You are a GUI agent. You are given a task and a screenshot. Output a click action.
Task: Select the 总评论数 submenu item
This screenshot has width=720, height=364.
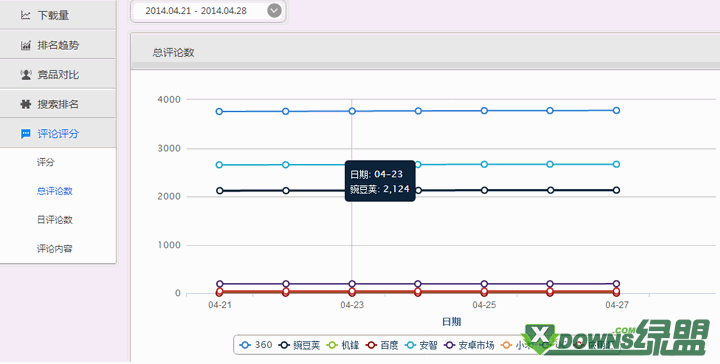pyautogui.click(x=55, y=191)
